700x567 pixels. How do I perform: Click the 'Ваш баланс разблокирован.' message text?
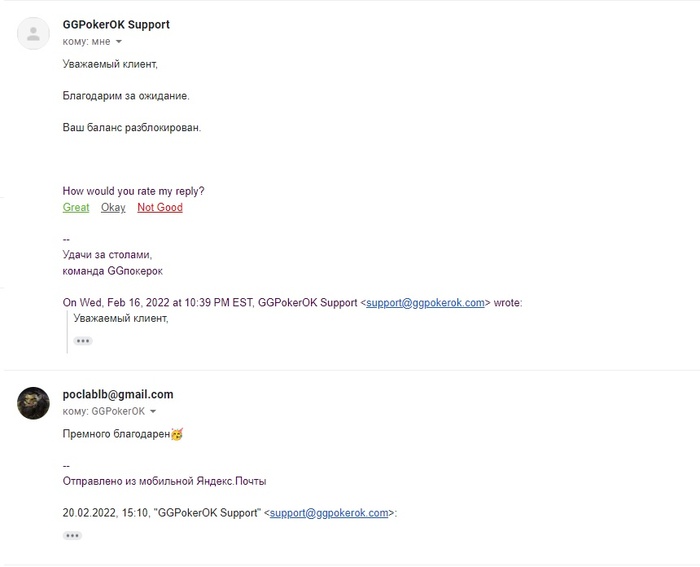pos(132,128)
